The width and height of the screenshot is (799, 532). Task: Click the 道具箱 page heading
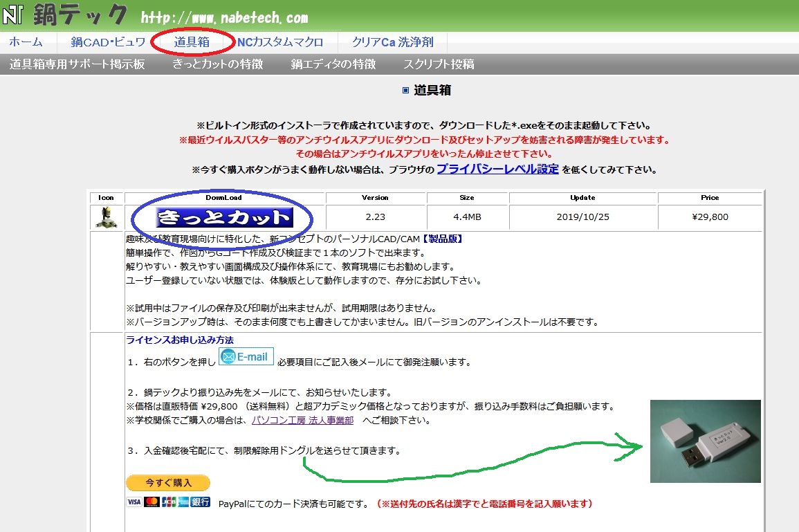point(432,90)
